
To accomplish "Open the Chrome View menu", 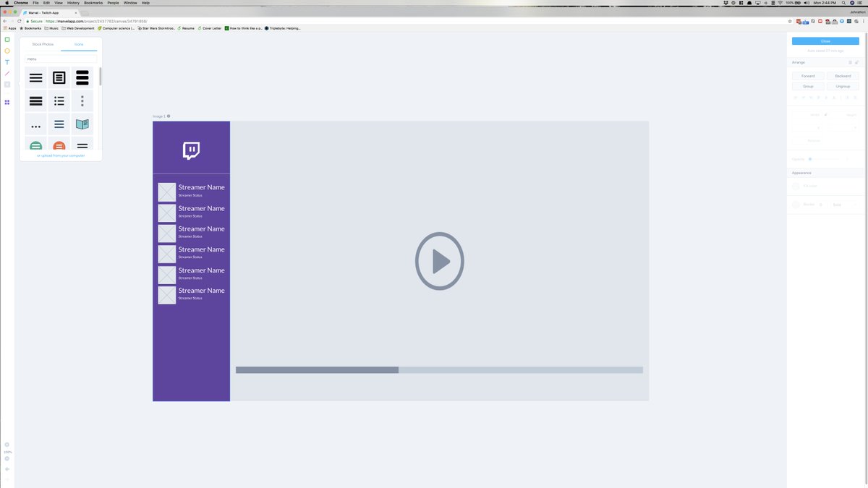I will (59, 3).
